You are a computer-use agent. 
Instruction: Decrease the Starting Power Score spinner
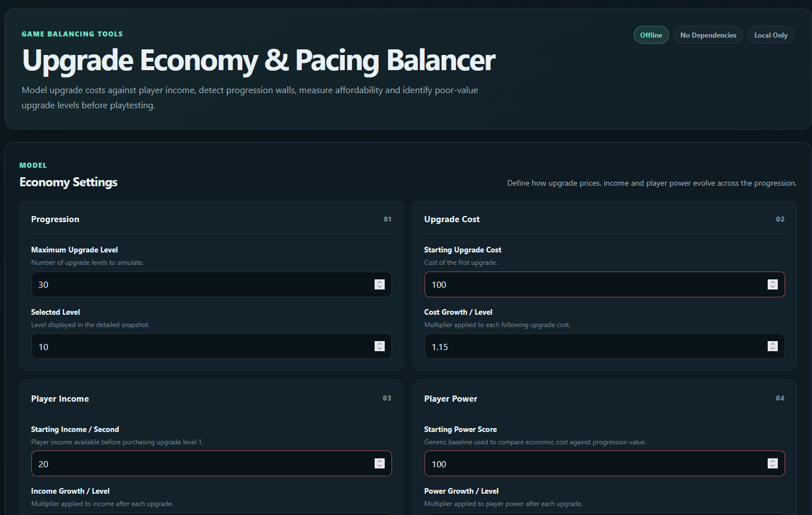(x=773, y=466)
